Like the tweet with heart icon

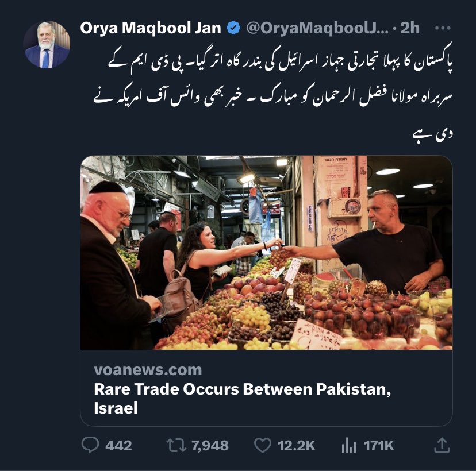[262, 445]
